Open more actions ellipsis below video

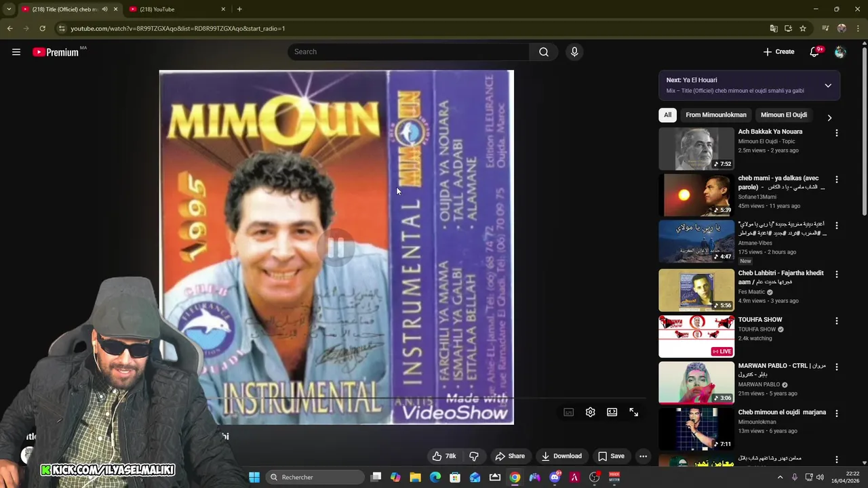[643, 456]
